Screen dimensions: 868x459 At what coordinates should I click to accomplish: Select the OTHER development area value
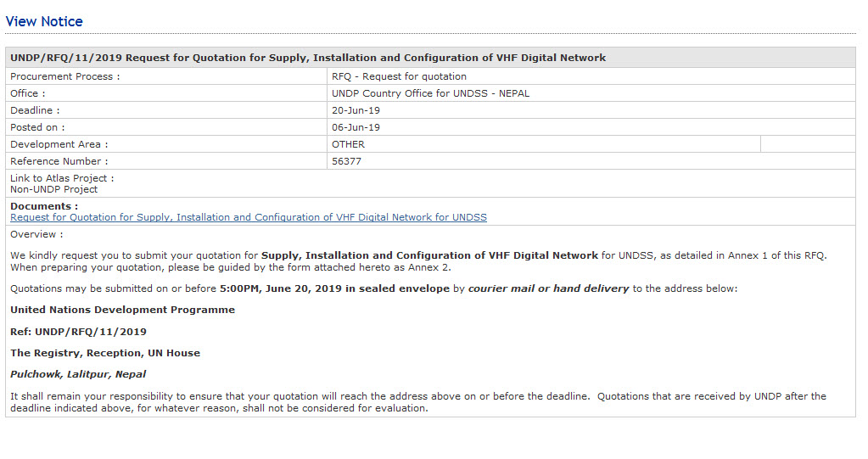(x=348, y=144)
